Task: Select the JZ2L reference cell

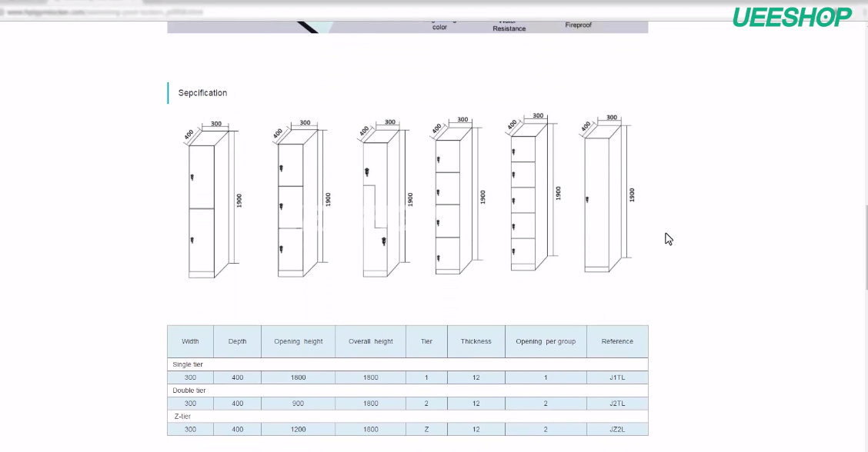Action: click(x=617, y=430)
